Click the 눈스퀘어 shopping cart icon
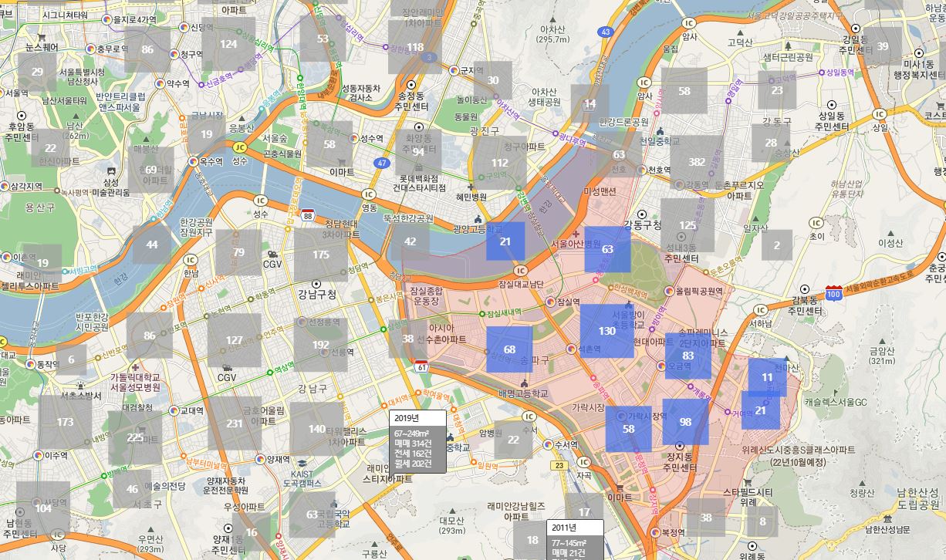The image size is (946, 560). pos(41,36)
